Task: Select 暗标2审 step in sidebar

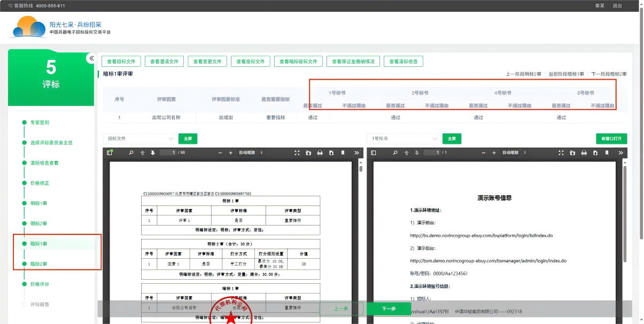Action: tap(38, 264)
